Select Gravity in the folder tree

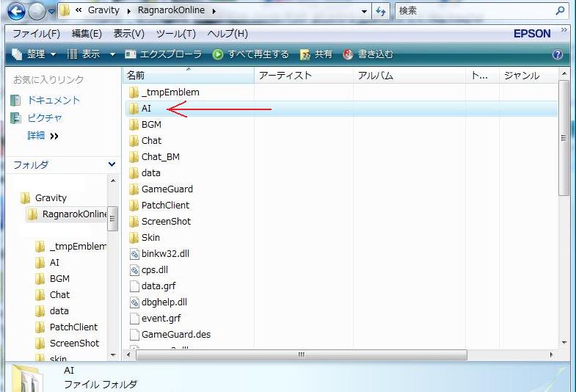tap(51, 198)
